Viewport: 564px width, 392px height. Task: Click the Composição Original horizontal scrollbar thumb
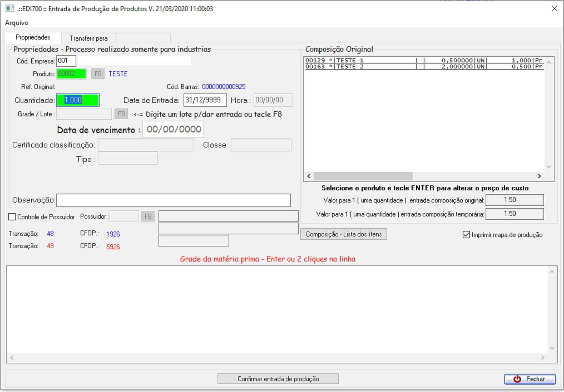(363, 176)
